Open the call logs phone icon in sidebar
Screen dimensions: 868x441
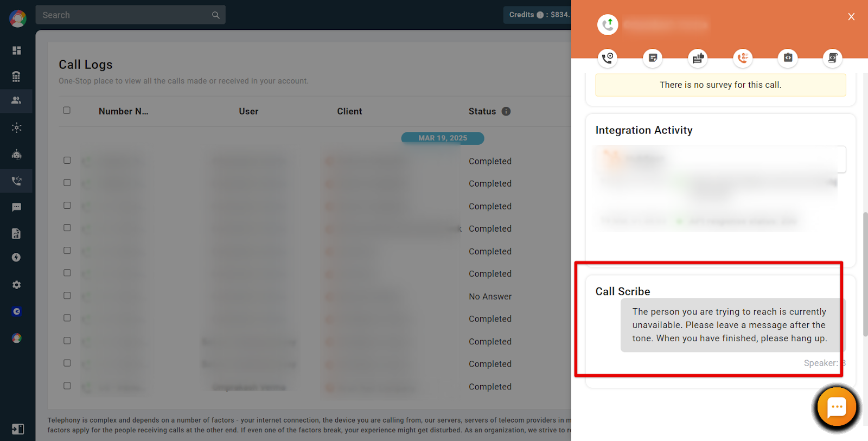tap(17, 181)
